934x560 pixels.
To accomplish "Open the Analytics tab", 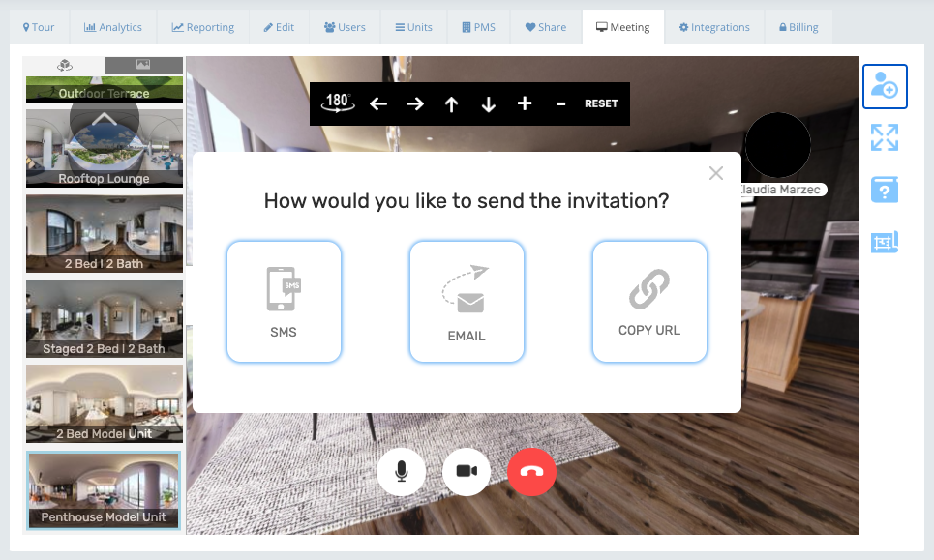I will (x=112, y=27).
